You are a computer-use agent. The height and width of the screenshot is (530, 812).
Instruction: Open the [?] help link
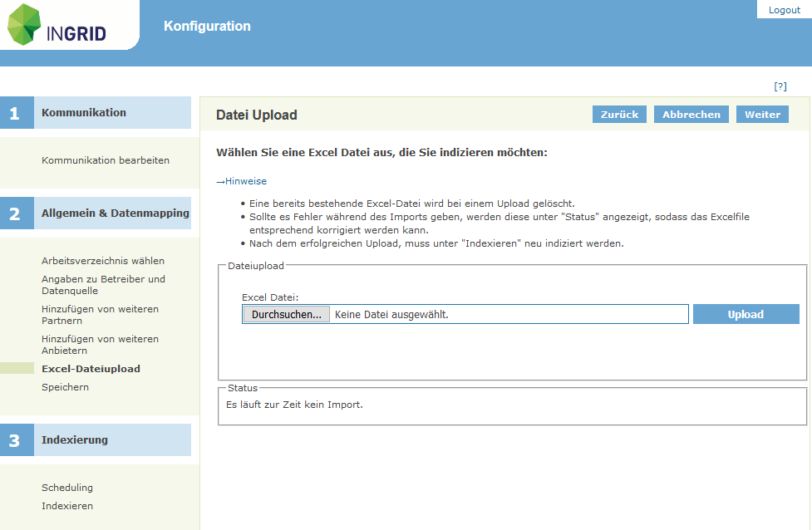(x=780, y=86)
